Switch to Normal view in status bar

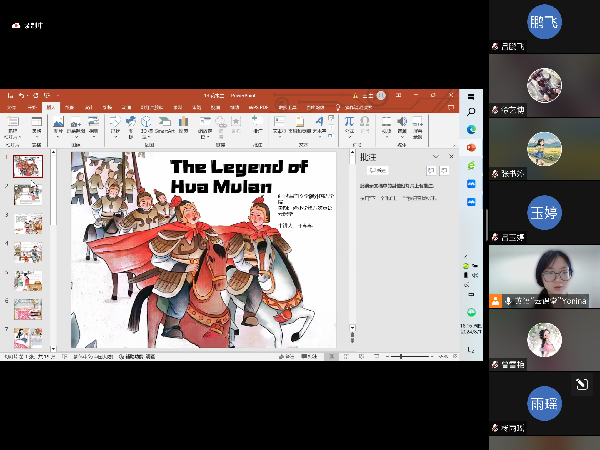pyautogui.click(x=331, y=357)
